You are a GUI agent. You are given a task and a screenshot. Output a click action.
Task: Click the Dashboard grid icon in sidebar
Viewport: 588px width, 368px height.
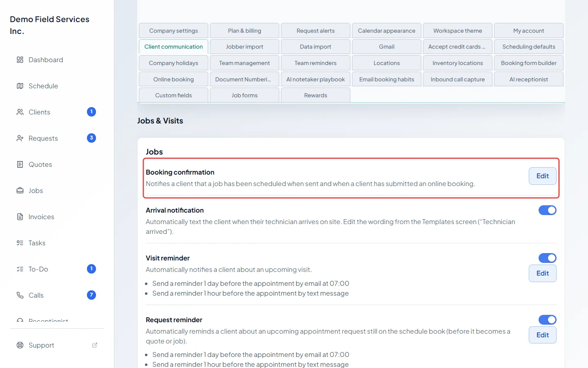tap(20, 60)
